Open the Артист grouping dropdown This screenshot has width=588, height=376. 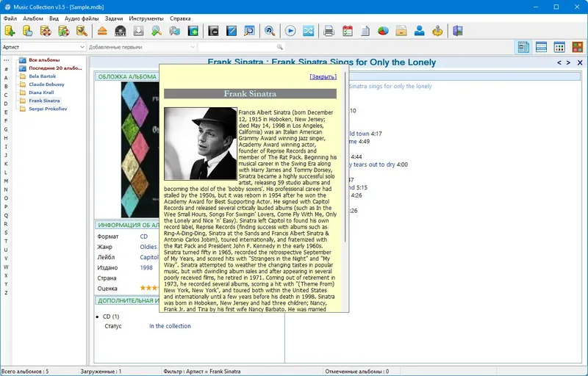click(x=43, y=47)
